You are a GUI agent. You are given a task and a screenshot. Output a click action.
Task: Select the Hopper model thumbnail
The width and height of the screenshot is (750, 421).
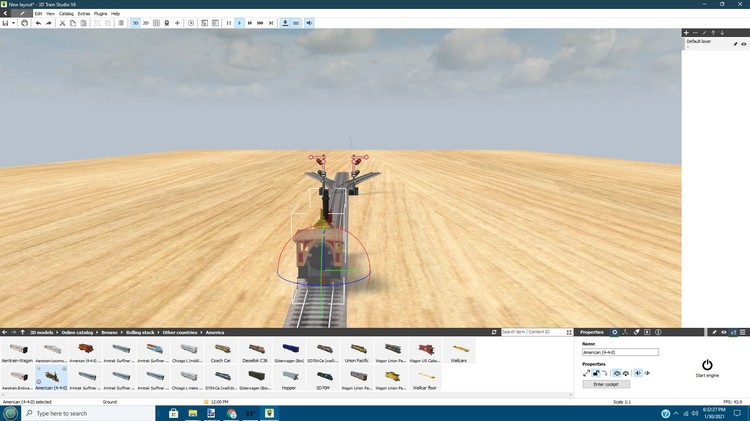pyautogui.click(x=289, y=379)
